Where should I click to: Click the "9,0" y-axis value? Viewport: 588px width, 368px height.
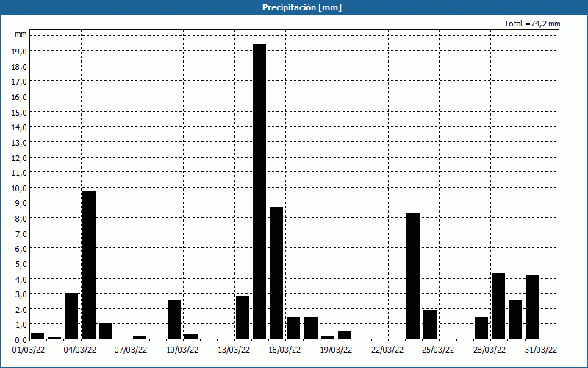coord(21,203)
